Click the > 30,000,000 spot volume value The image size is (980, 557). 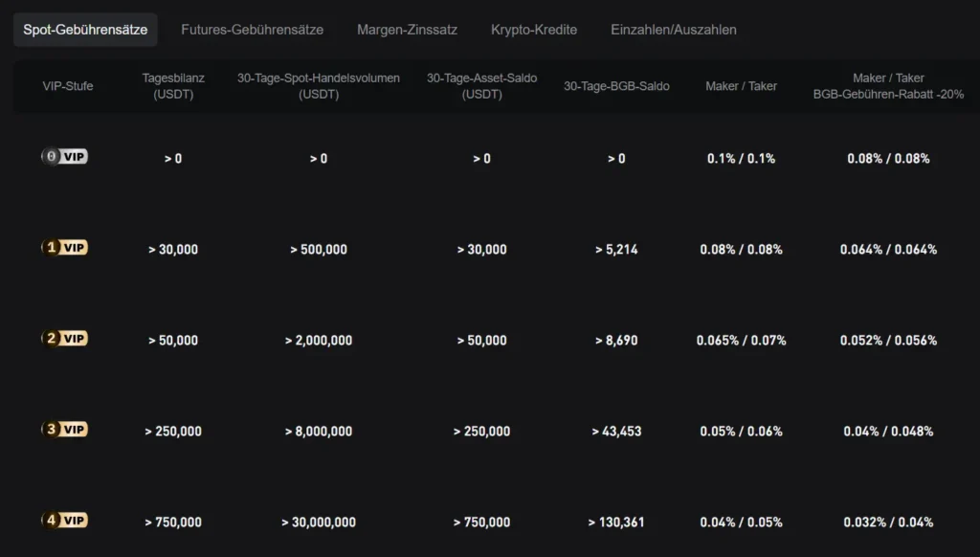tap(319, 523)
